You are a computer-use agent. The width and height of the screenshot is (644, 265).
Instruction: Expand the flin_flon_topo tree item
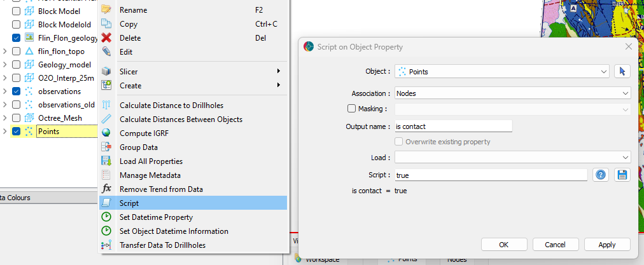[5, 51]
